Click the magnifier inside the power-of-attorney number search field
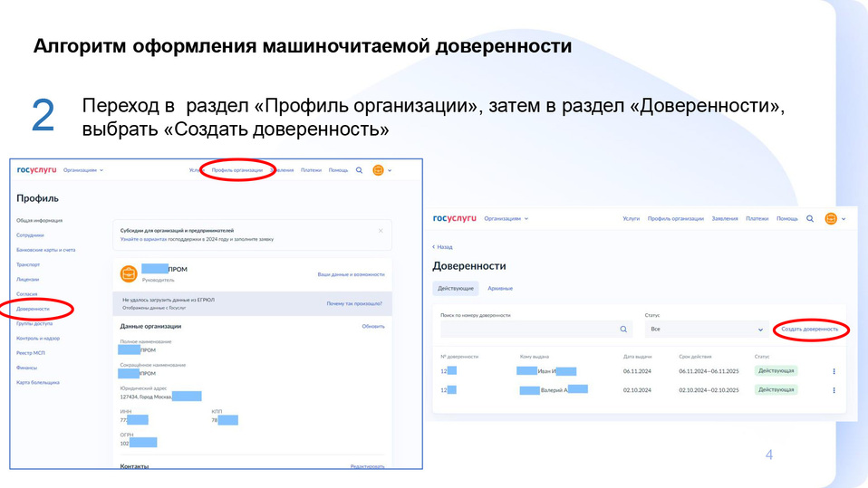The height and width of the screenshot is (488, 868). click(623, 330)
